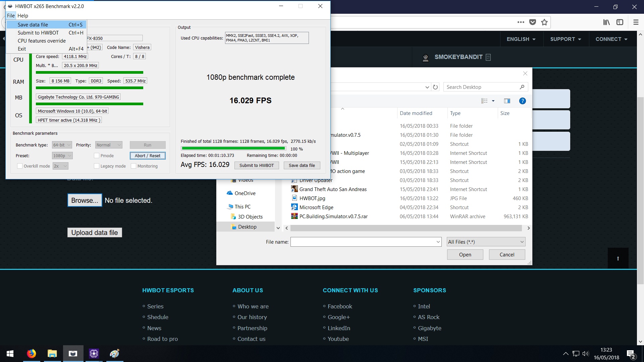The image size is (644, 362).
Task: Click the Browse... button
Action: click(85, 200)
